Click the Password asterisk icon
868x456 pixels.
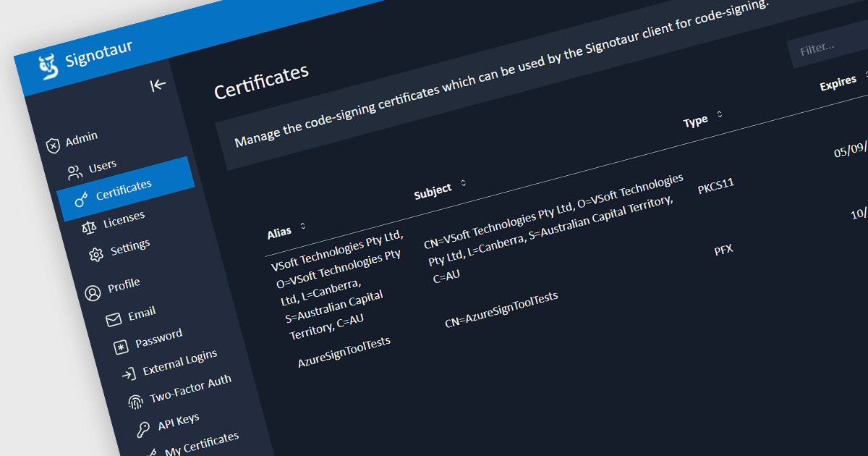click(121, 347)
